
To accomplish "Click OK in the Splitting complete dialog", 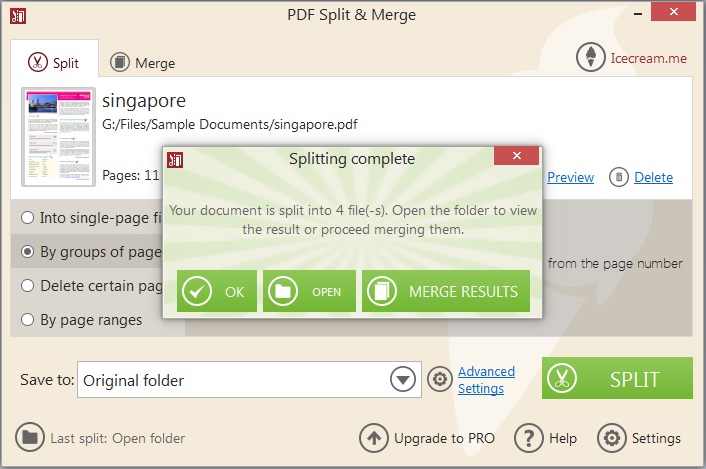I will point(217,291).
